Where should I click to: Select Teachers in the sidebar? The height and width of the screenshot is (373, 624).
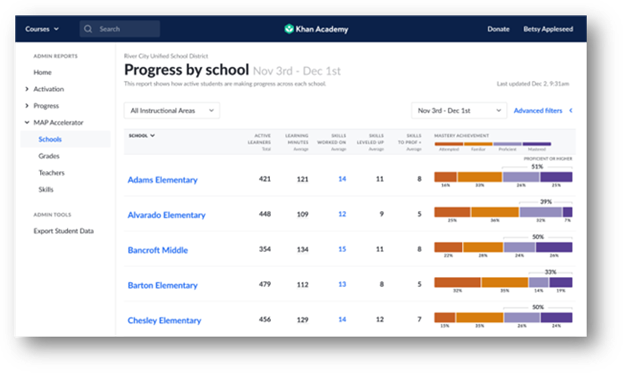click(51, 172)
